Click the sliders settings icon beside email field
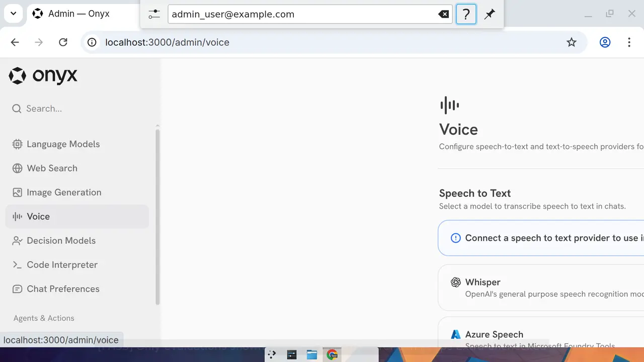The image size is (644, 362). click(154, 14)
